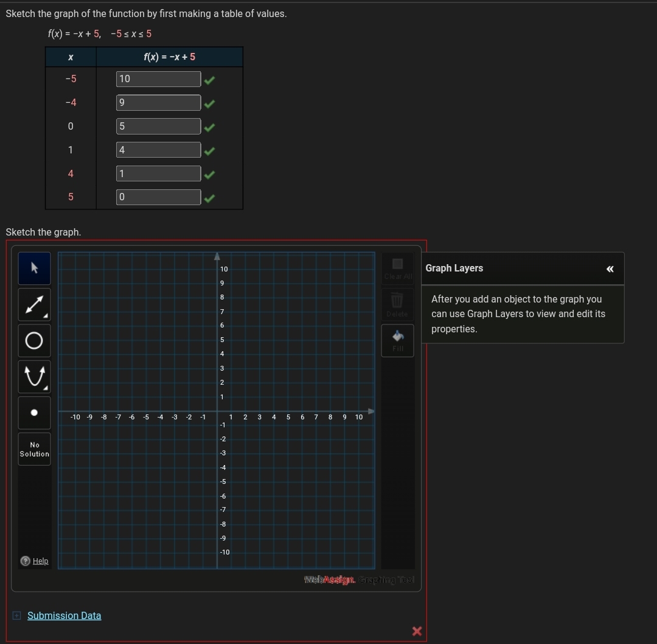Open the Help link
This screenshot has width=657, height=644.
click(x=41, y=561)
